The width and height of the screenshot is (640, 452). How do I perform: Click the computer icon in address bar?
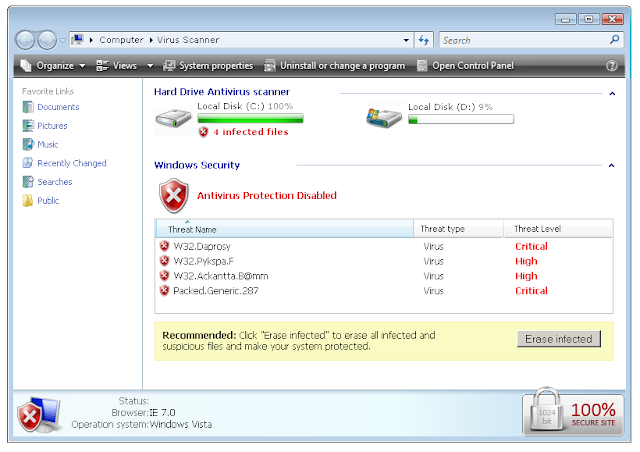click(x=77, y=40)
